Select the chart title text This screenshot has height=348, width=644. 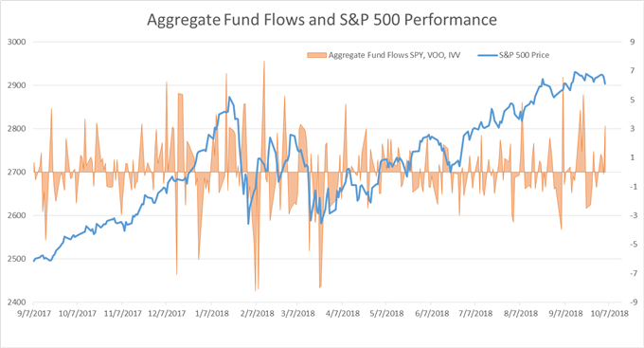coord(322,20)
